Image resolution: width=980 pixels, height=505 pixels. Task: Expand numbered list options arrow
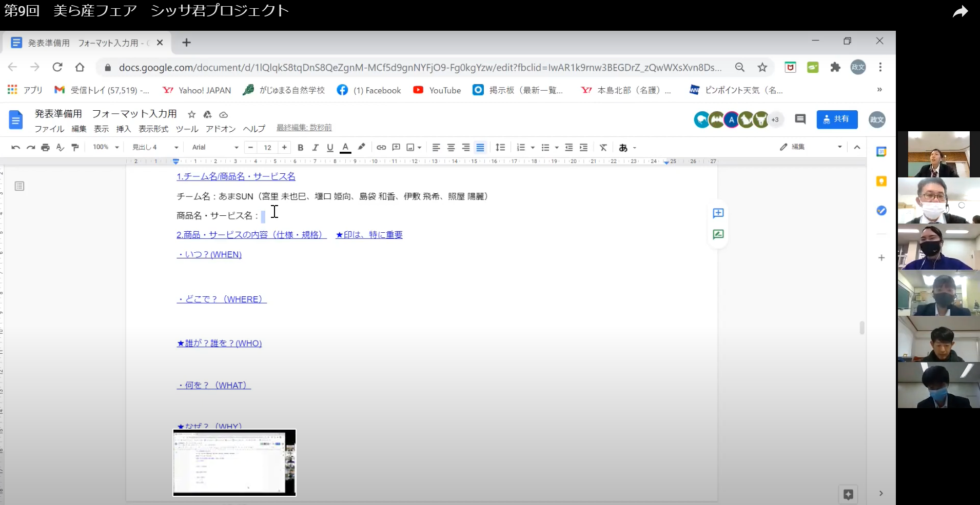(x=533, y=148)
